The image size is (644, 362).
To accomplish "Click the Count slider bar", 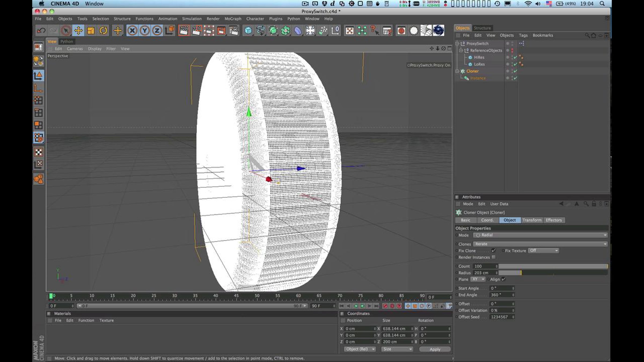I will [x=553, y=266].
